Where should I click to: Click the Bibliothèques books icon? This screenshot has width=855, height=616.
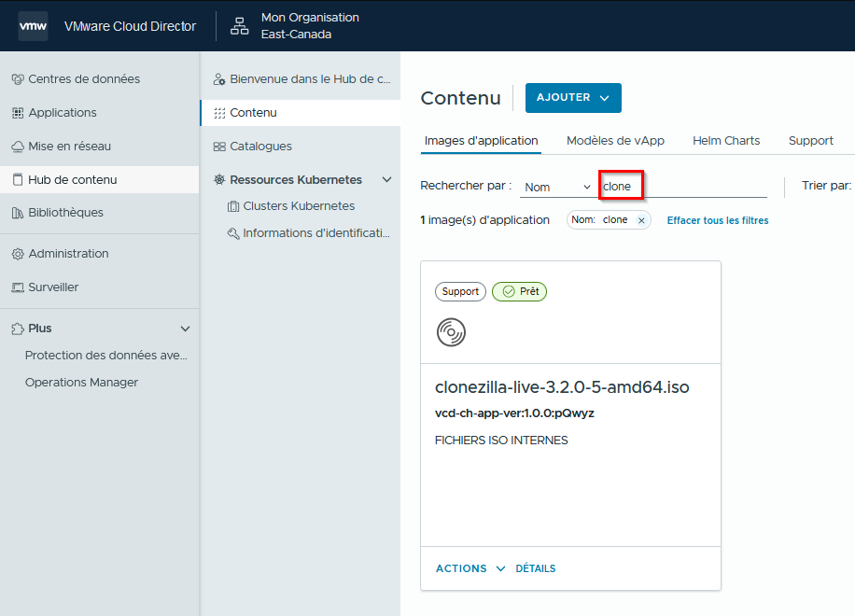click(x=18, y=213)
